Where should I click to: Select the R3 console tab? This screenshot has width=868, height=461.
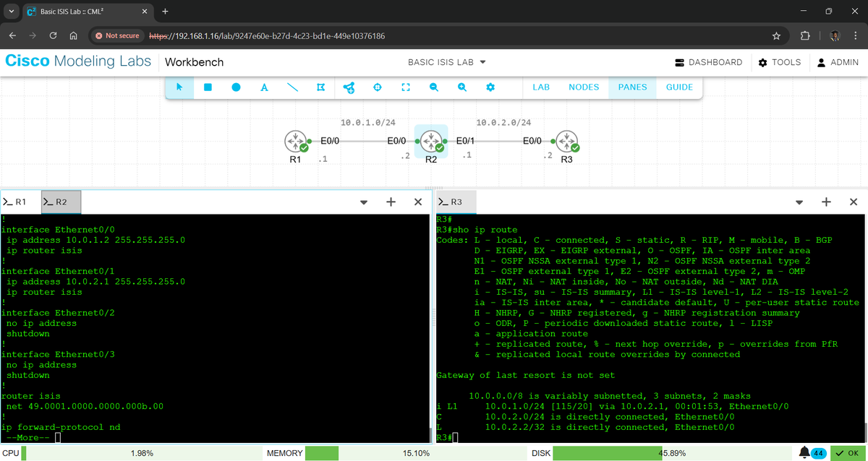pos(456,202)
